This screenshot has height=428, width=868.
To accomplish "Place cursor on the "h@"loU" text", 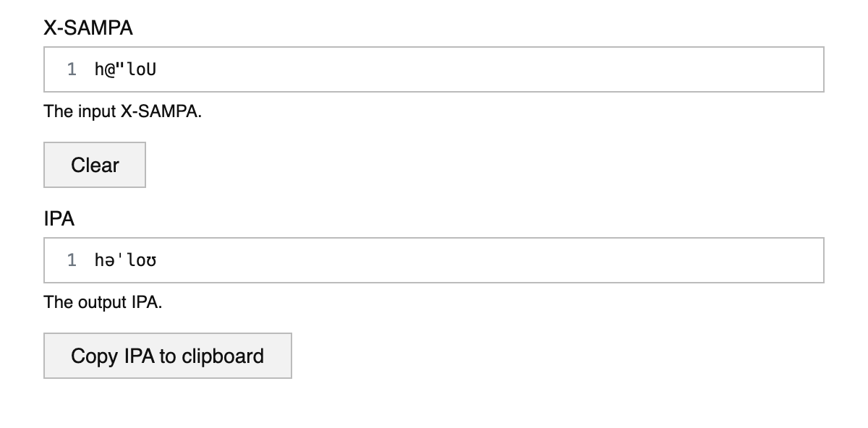I will coord(125,69).
